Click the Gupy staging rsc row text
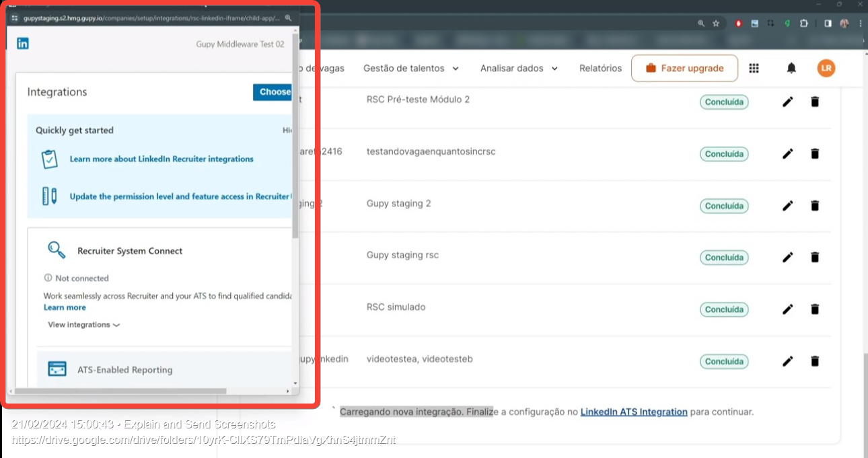Viewport: 868px width, 458px height. (x=402, y=255)
